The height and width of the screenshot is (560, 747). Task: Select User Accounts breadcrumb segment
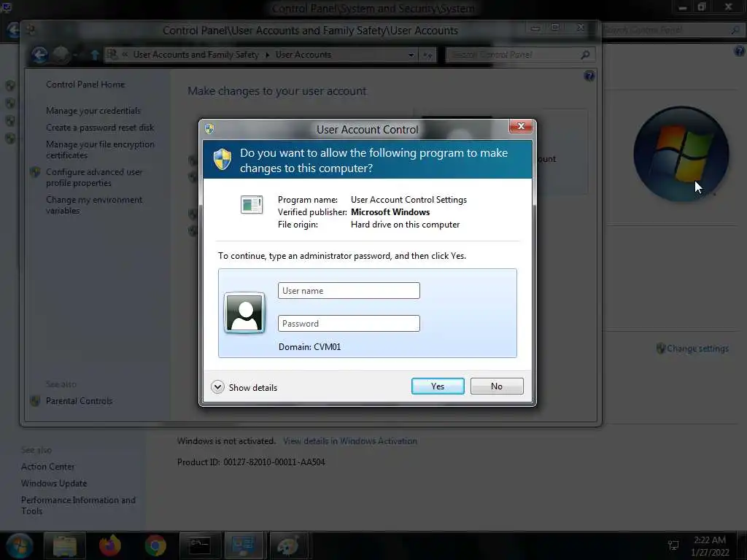point(303,55)
